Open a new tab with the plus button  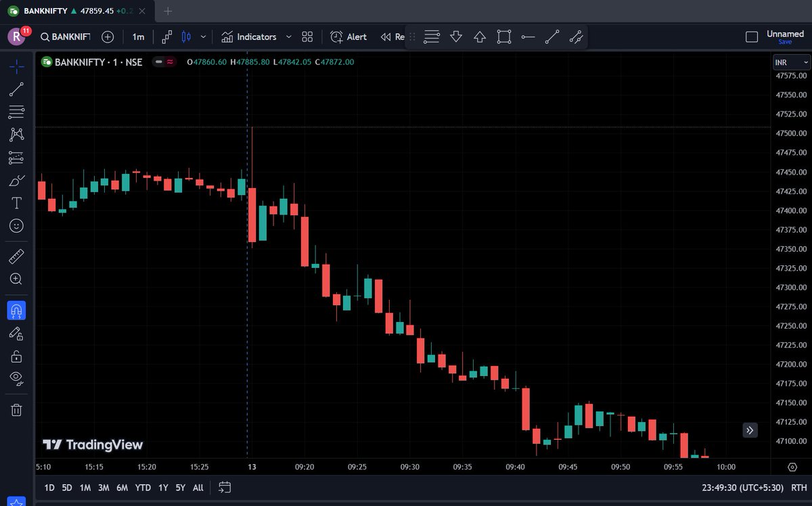(168, 11)
